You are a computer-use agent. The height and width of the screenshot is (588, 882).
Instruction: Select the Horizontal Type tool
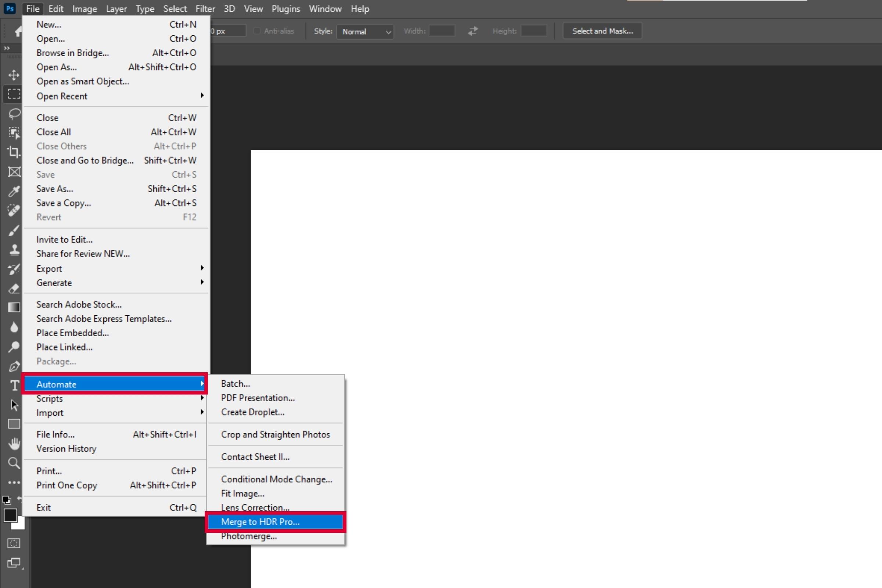point(14,386)
